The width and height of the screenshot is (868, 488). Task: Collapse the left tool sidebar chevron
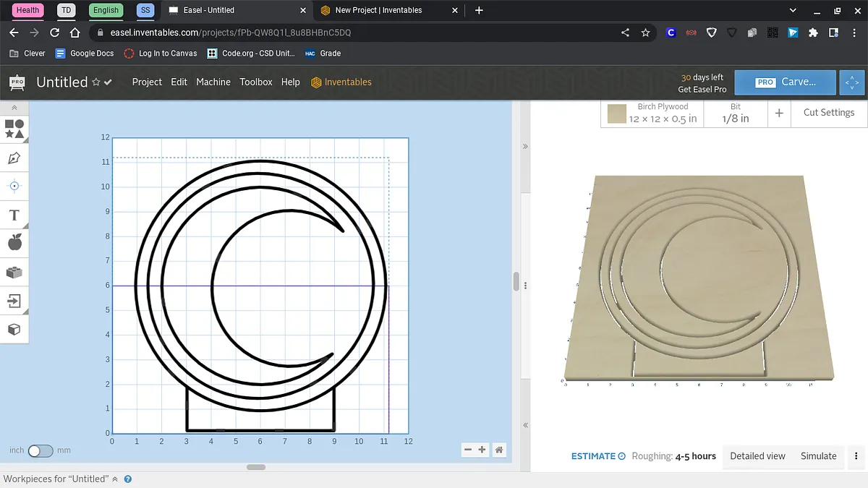tap(14, 108)
